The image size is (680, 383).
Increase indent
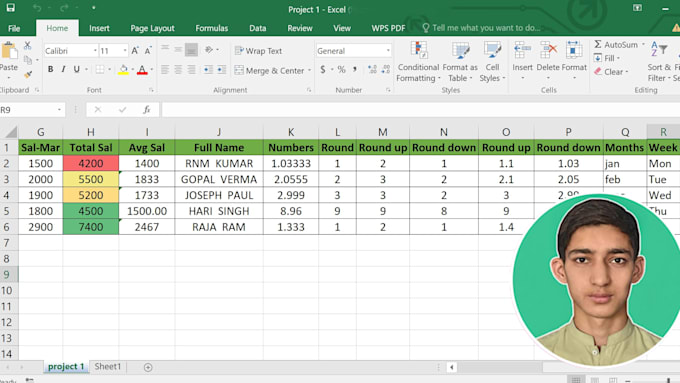(222, 69)
